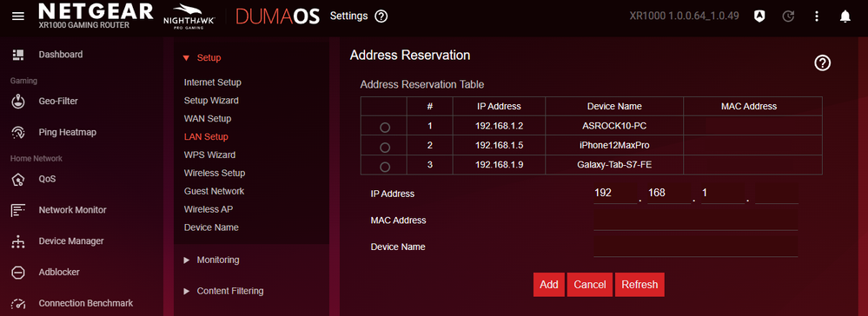Open Wireless AP page
Viewport: 868px width, 316px height.
click(x=209, y=209)
